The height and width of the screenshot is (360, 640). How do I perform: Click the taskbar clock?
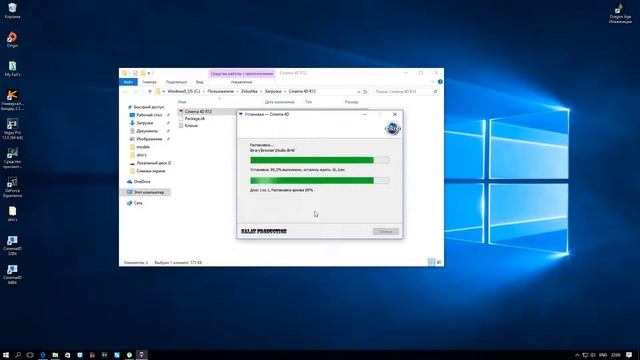coord(616,355)
